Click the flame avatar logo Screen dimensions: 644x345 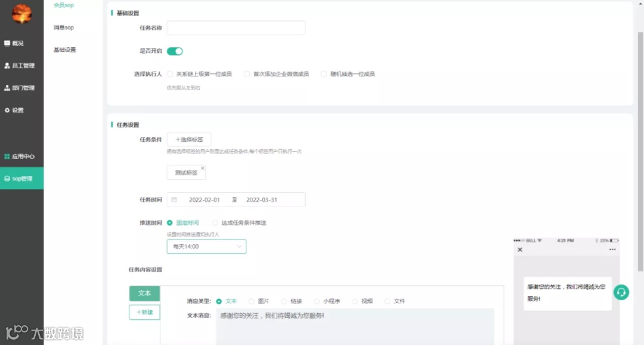tap(21, 14)
